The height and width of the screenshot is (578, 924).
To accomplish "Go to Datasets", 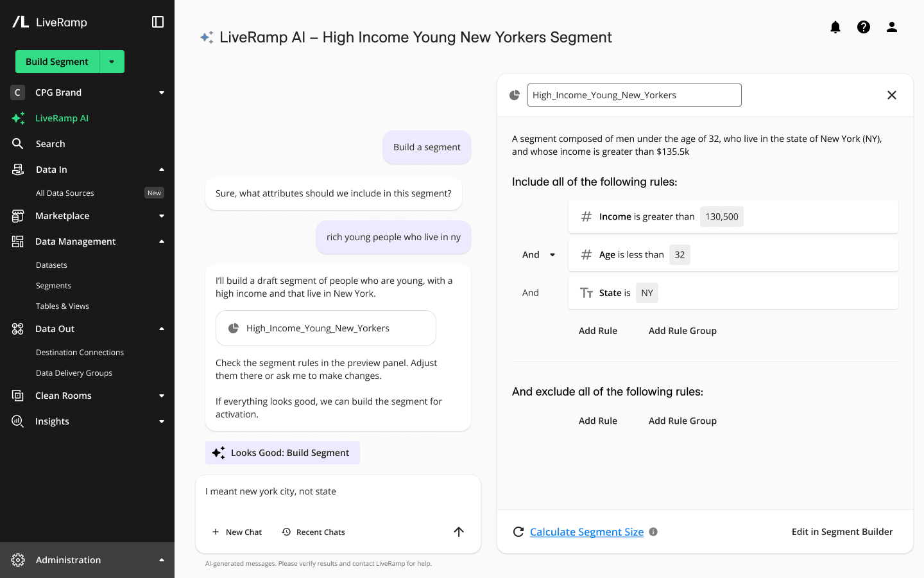I will click(51, 265).
